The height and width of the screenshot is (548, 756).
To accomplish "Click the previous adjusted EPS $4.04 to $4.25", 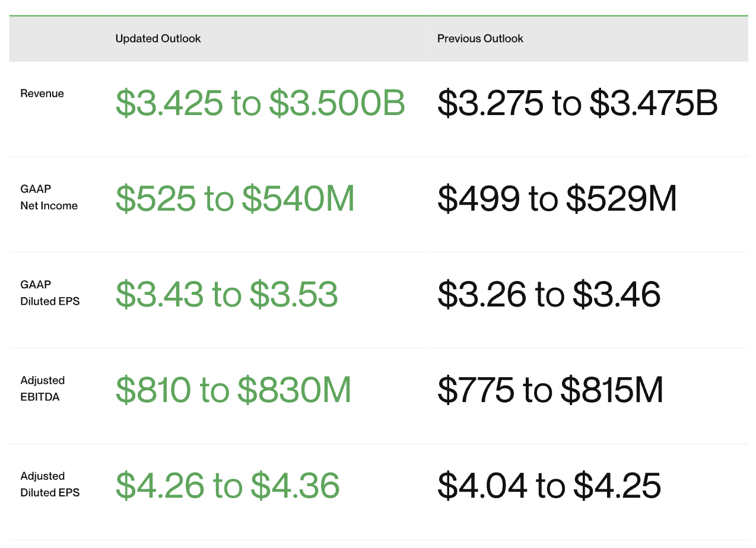I will (549, 486).
